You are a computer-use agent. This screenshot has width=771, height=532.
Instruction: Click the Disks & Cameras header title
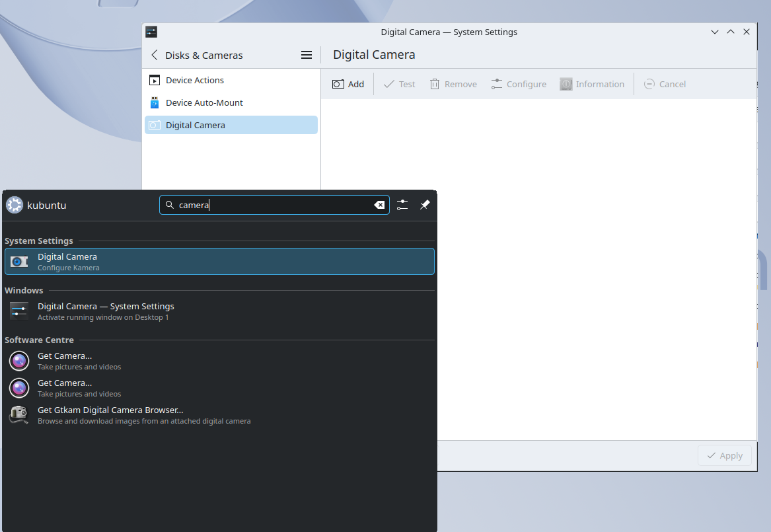coord(204,55)
